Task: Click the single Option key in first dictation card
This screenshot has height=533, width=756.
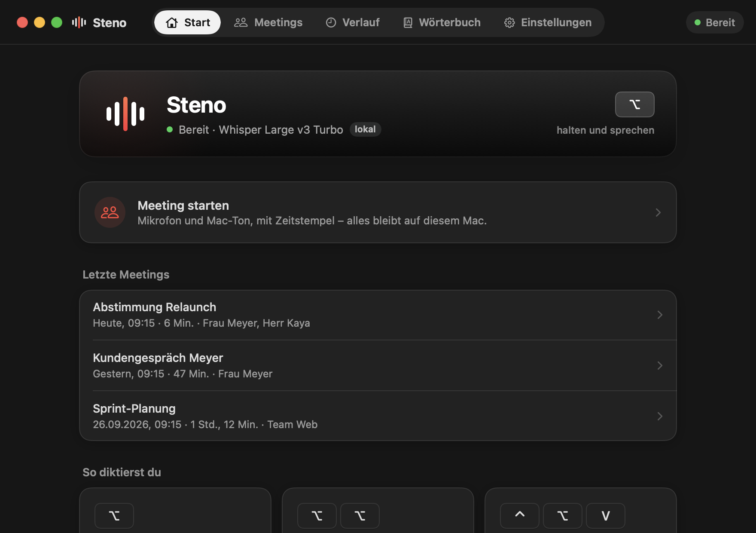Action: click(x=114, y=516)
